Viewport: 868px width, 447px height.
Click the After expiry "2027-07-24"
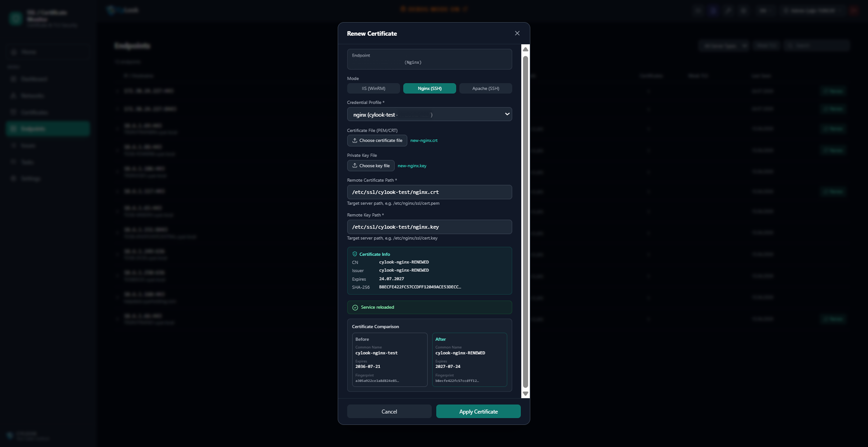(448, 367)
